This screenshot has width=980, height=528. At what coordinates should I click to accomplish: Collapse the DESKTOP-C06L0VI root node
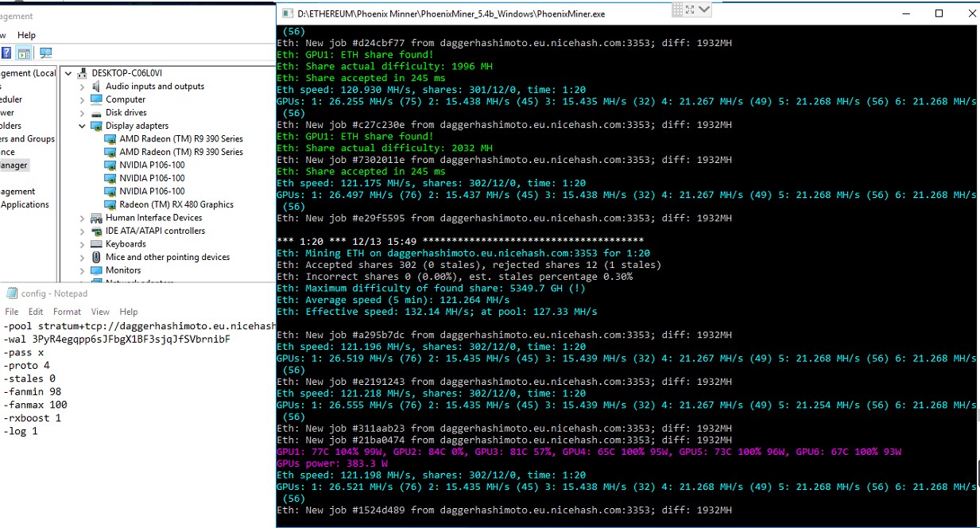coord(68,73)
